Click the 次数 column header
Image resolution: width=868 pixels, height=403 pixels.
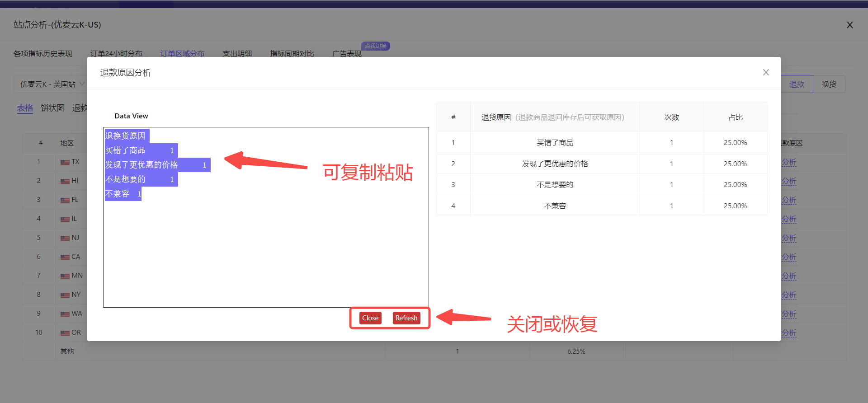pyautogui.click(x=672, y=117)
